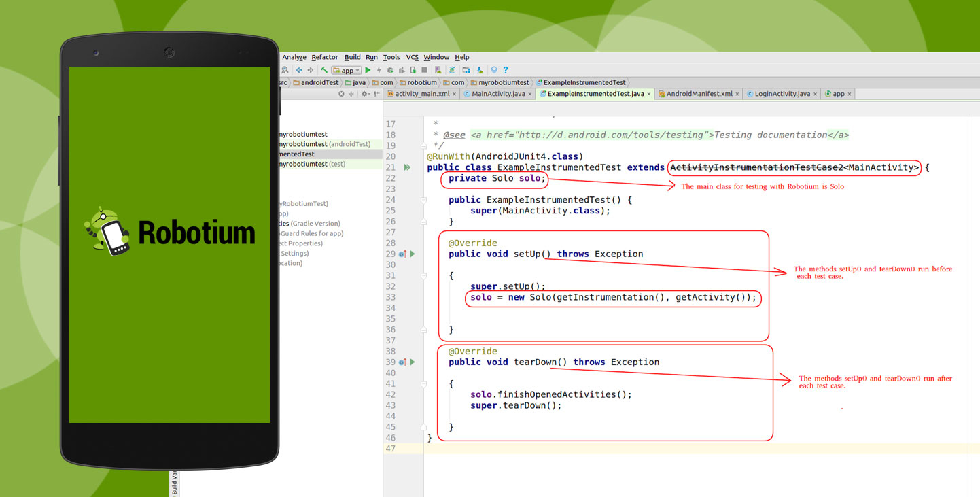
Task: Click the fold marker at line 26
Action: click(x=423, y=222)
